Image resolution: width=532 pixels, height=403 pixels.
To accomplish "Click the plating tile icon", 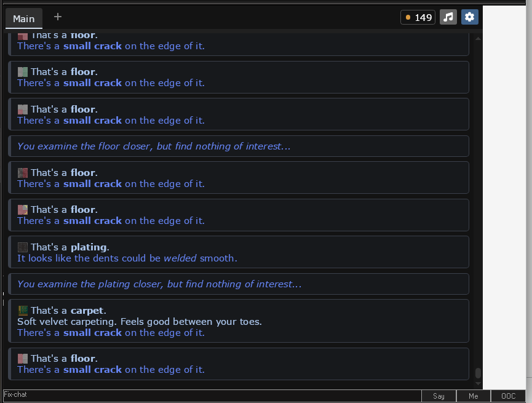I will 23,247.
